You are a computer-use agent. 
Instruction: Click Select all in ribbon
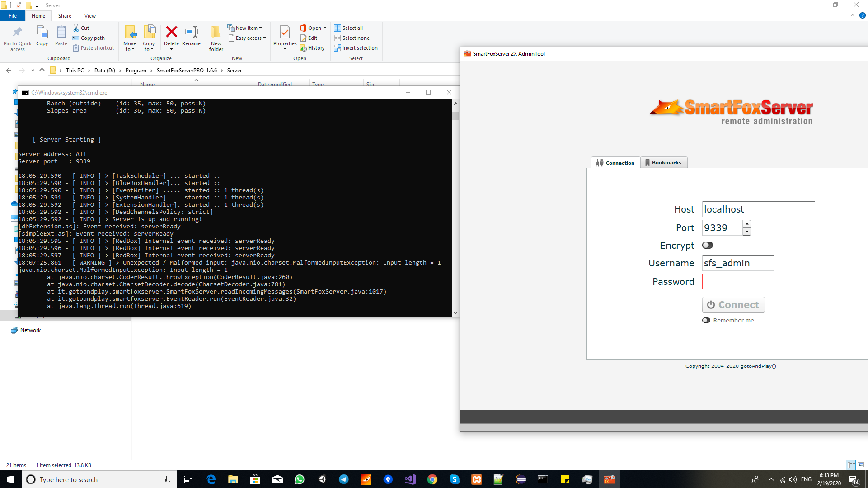point(348,28)
